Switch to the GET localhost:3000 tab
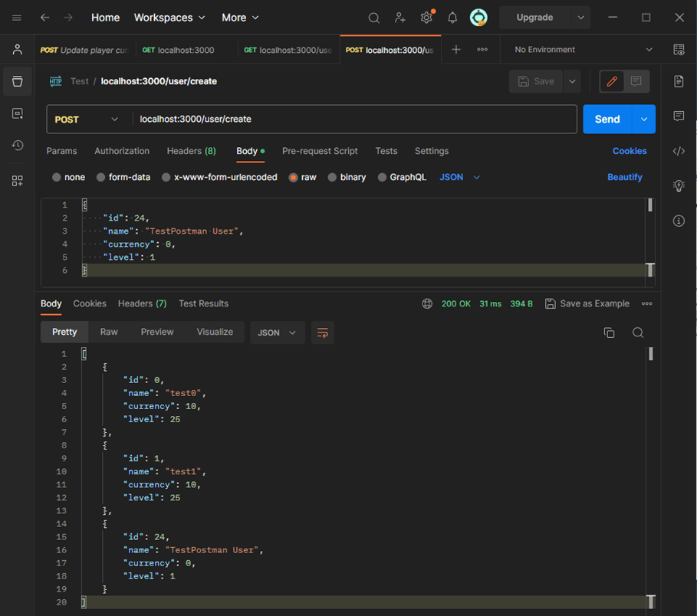 pos(178,51)
